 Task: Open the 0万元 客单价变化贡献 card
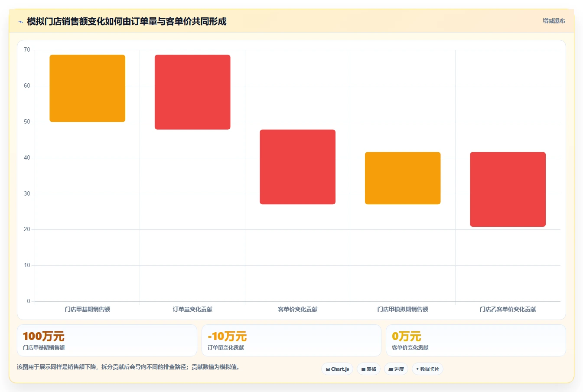pyautogui.click(x=476, y=340)
